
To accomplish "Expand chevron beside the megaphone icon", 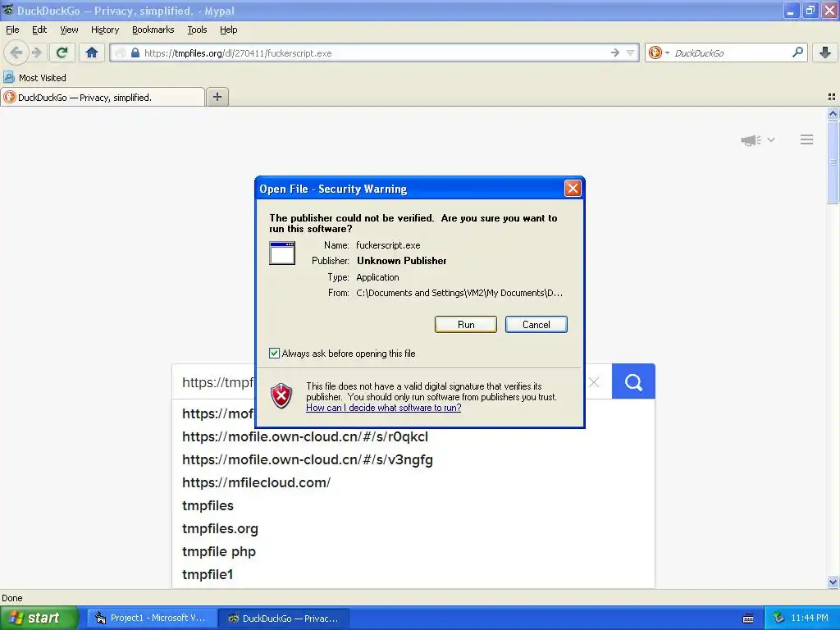I will coord(771,139).
